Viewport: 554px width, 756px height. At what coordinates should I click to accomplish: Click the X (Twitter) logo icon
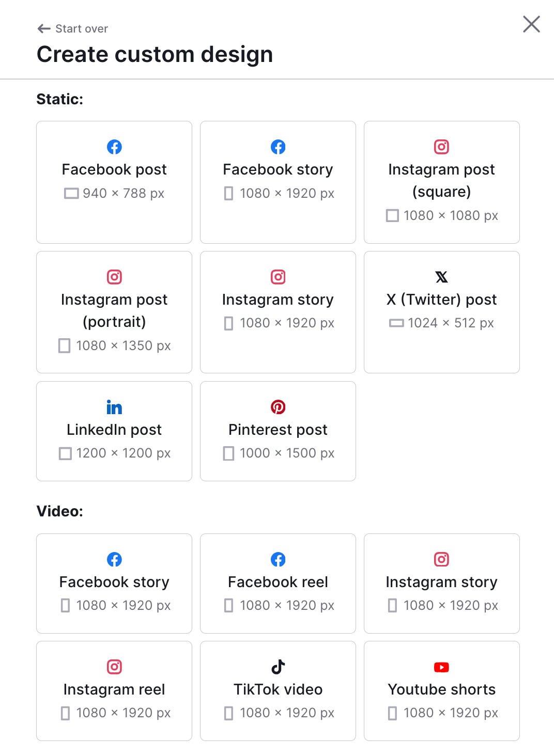click(441, 277)
